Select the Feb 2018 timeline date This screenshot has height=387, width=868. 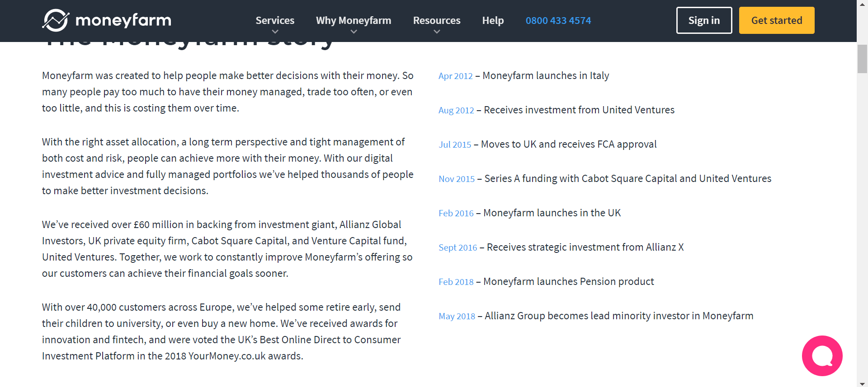[x=456, y=282]
